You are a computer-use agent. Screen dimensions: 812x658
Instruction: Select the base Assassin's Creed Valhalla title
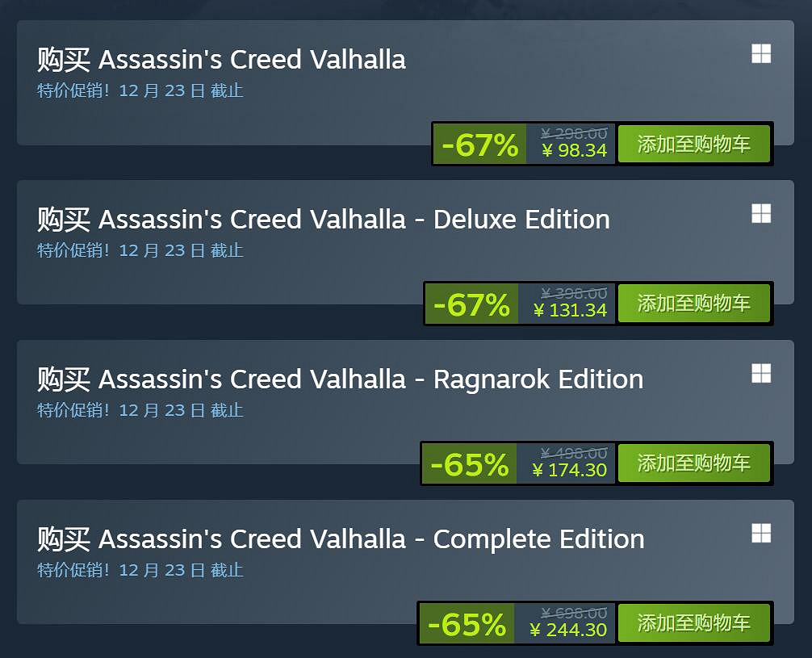click(x=221, y=60)
